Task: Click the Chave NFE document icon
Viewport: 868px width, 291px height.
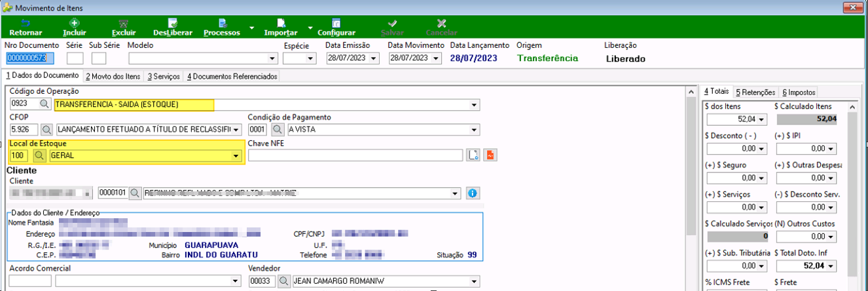Action: click(474, 155)
